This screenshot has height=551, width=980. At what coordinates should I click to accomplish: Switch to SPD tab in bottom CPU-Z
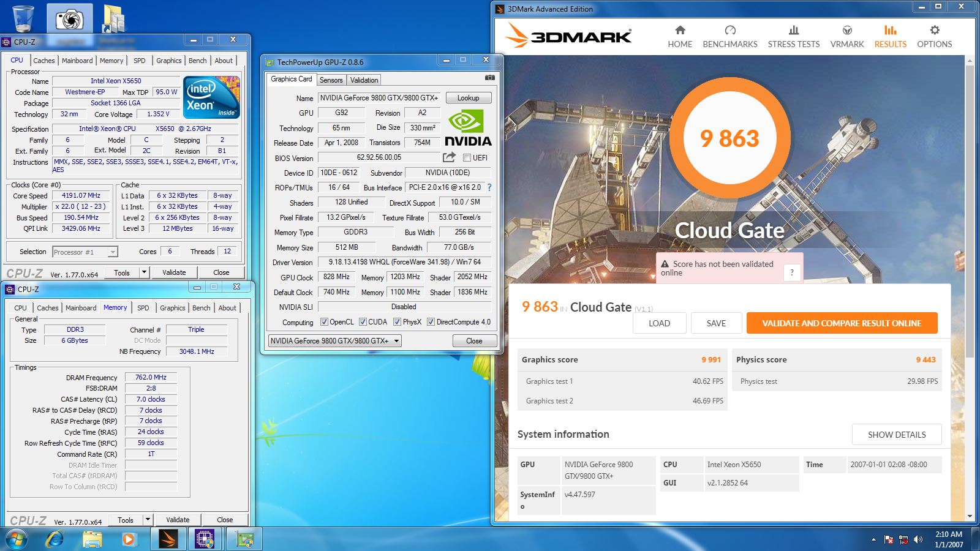tap(143, 308)
